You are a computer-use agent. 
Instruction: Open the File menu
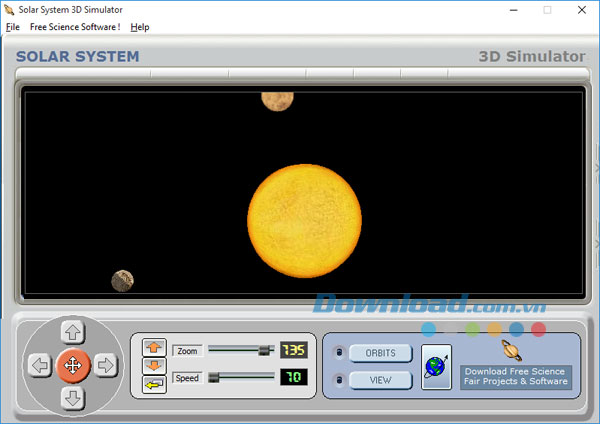(13, 27)
